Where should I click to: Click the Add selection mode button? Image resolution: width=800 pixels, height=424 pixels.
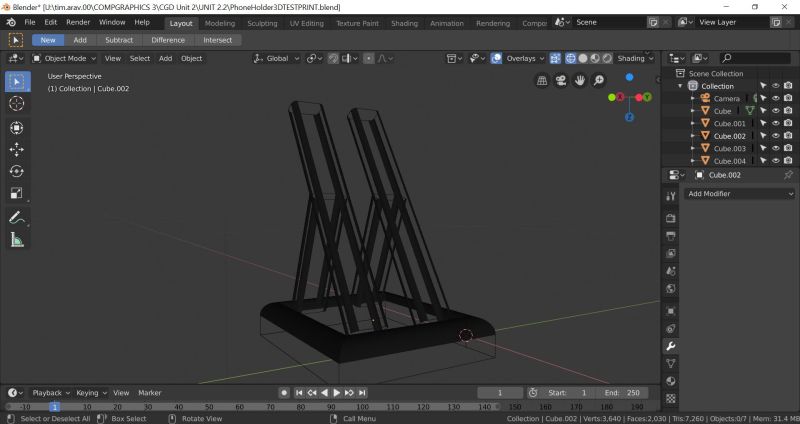[80, 40]
